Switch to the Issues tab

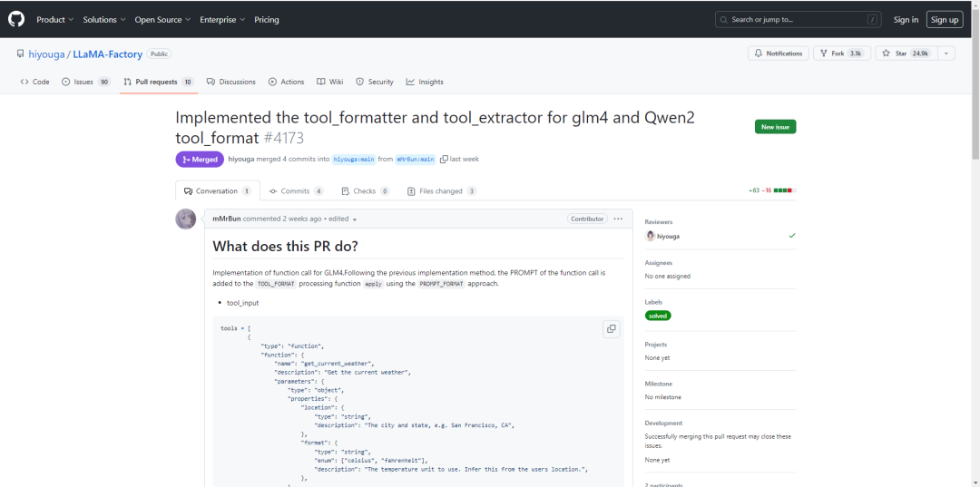tap(86, 82)
